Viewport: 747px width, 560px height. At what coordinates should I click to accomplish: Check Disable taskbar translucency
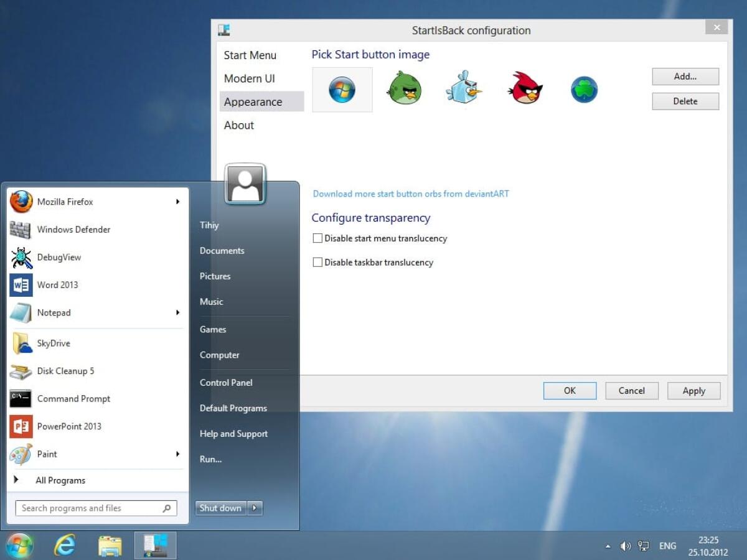pyautogui.click(x=317, y=262)
